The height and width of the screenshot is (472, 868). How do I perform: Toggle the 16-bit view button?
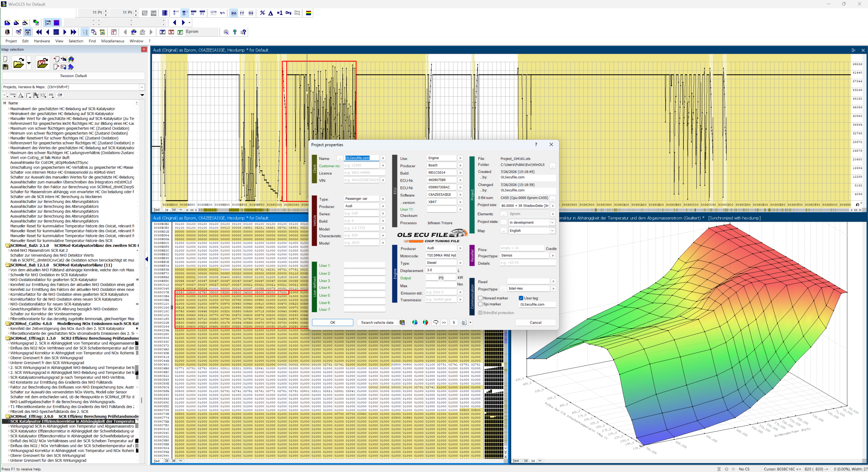click(184, 13)
